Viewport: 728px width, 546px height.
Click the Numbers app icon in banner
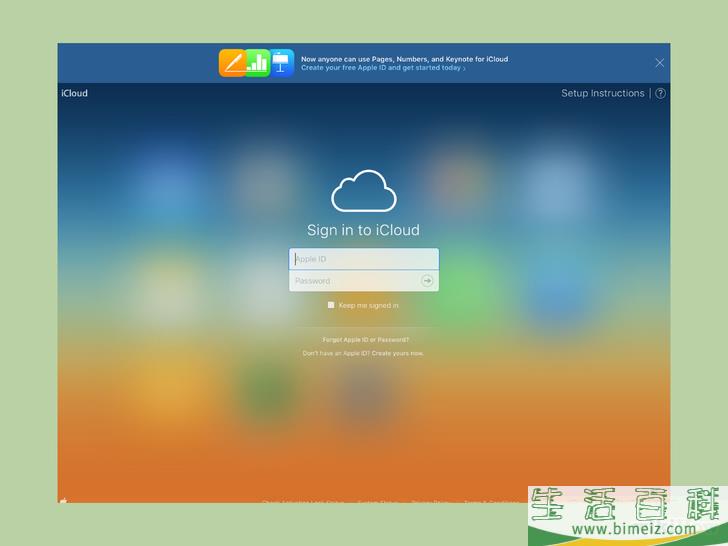point(258,63)
